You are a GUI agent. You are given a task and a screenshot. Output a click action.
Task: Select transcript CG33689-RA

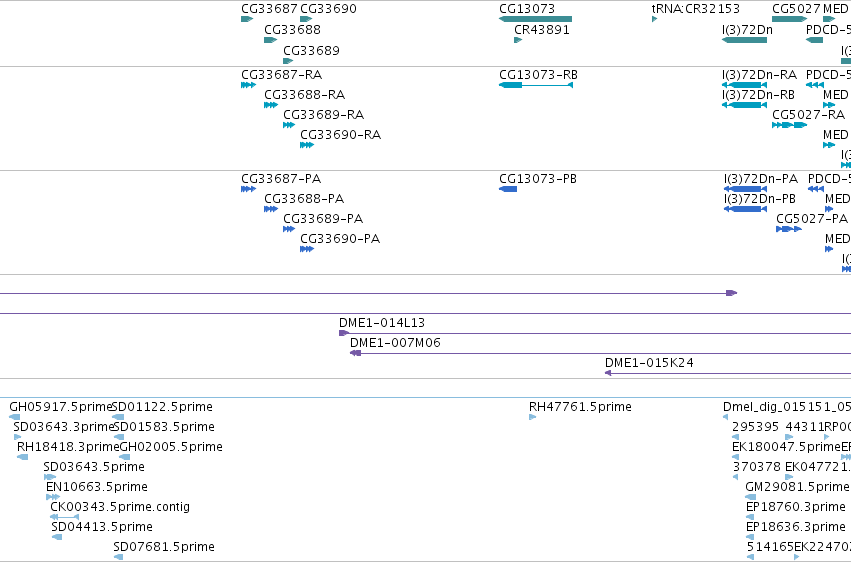tap(289, 125)
